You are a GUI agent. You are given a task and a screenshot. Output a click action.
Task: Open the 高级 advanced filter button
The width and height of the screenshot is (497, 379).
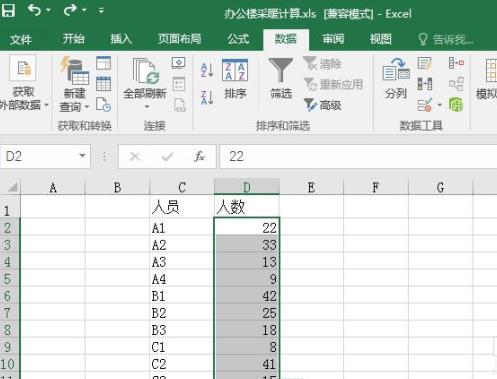pyautogui.click(x=323, y=105)
